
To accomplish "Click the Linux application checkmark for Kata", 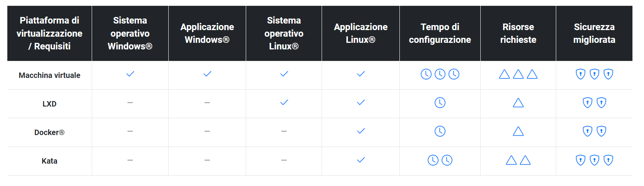I will (x=361, y=160).
